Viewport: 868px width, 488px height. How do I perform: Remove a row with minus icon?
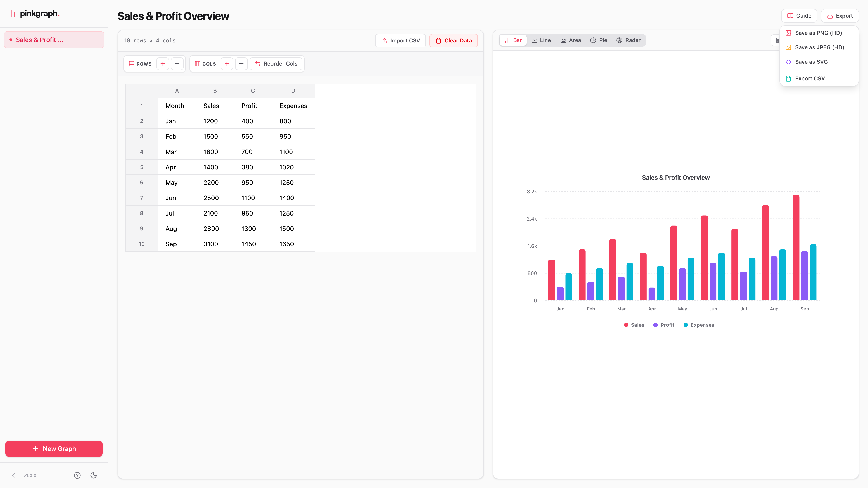pos(177,64)
